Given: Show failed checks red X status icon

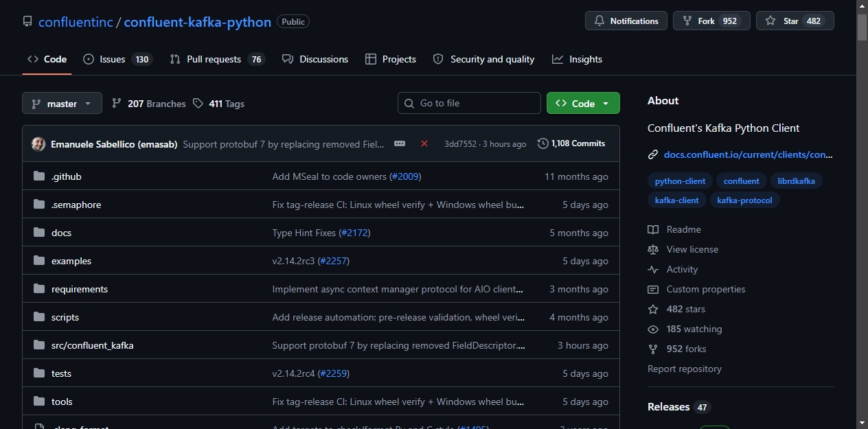Looking at the screenshot, I should [424, 143].
